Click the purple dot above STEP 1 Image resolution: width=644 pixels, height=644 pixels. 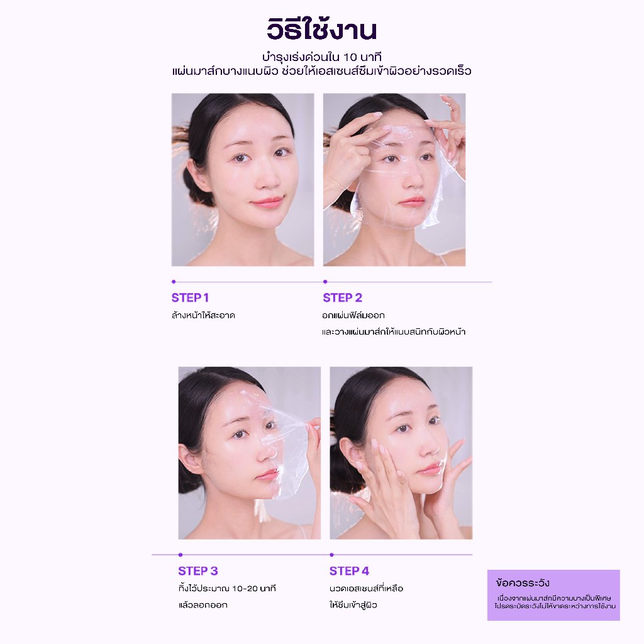pos(174,282)
